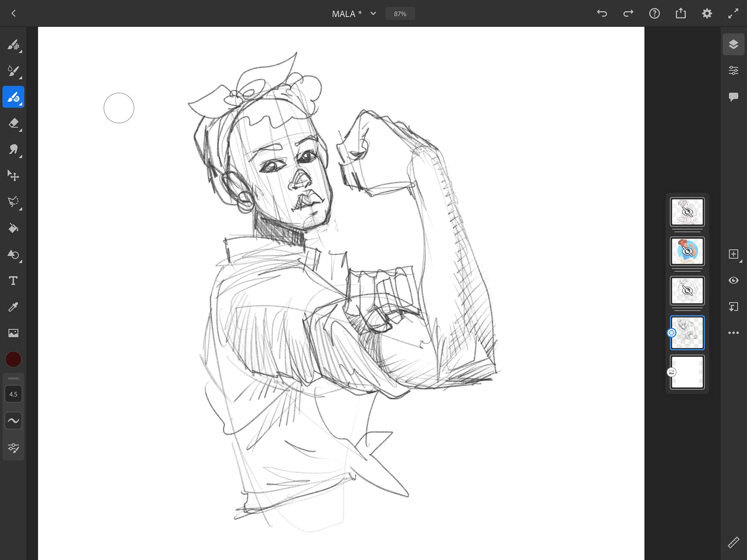Select the active pencil sketch layer
This screenshot has height=560, width=747.
coord(687,333)
